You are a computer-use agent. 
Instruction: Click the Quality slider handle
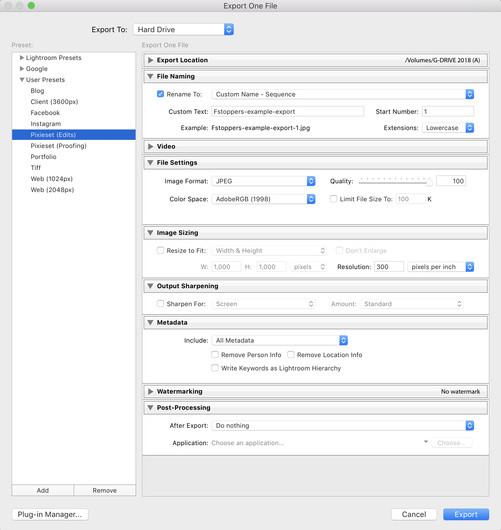[x=429, y=182]
